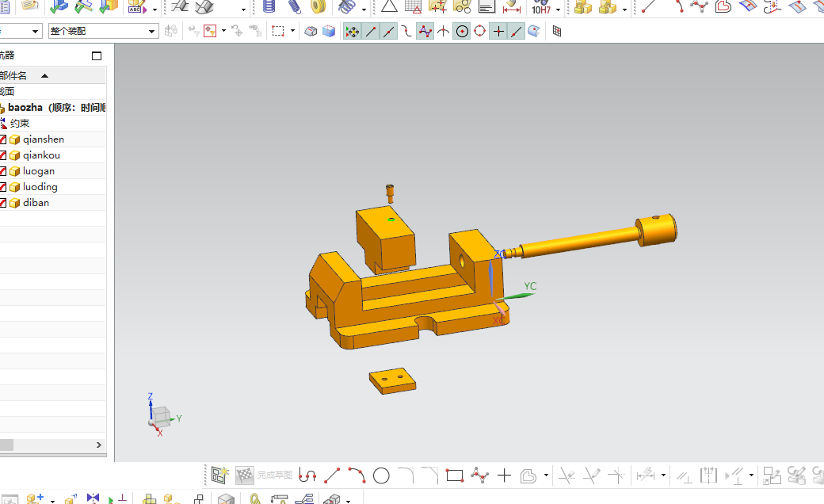Open the 整个装配 selection scope dropdown
This screenshot has height=504, width=824.
coord(104,31)
